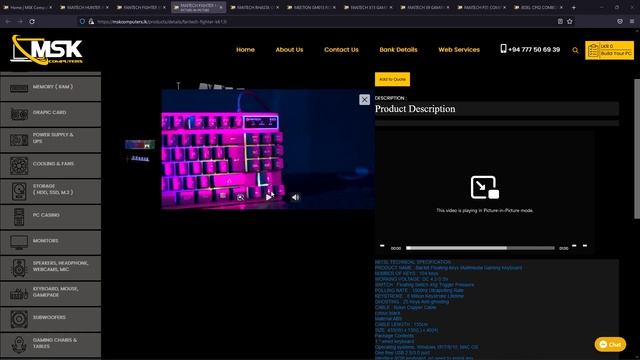Click the Product Description heading
The width and height of the screenshot is (640, 360).
point(415,109)
